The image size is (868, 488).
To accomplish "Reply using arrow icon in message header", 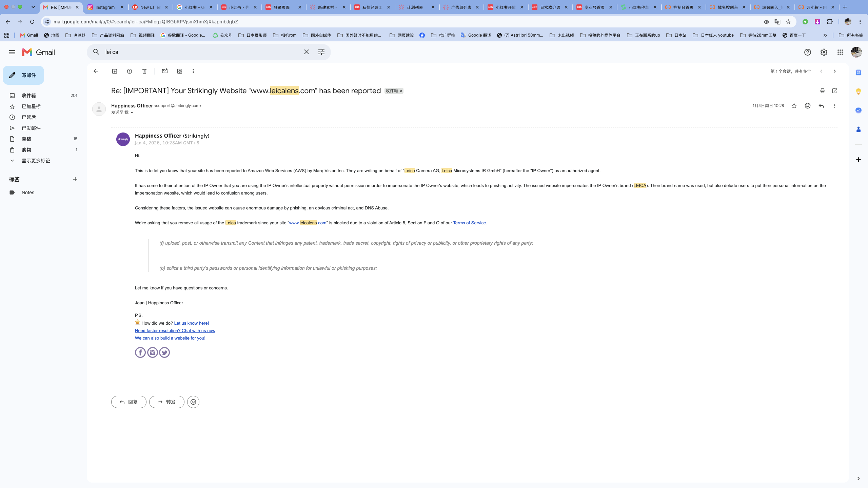I will (x=821, y=106).
